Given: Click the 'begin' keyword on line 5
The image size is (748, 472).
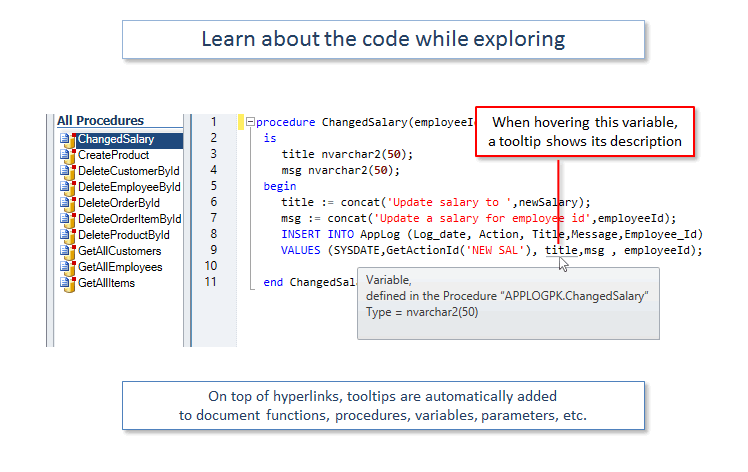Looking at the screenshot, I should click(280, 187).
